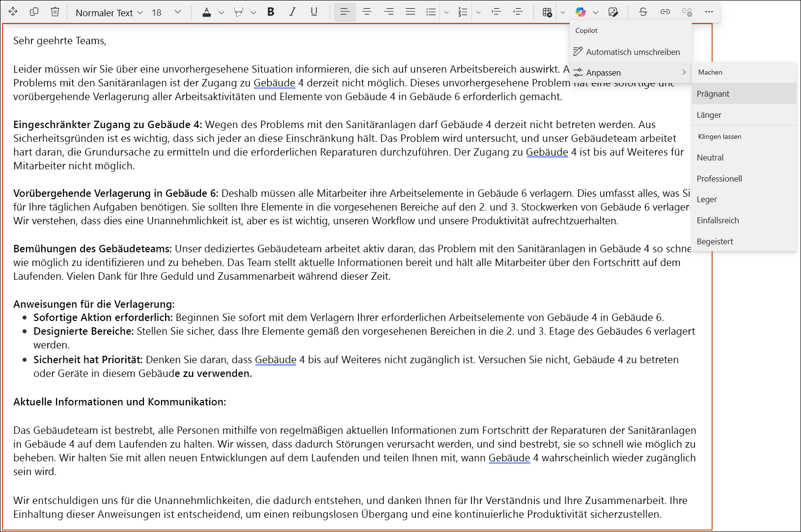
Task: Select Leger tone
Action: coord(744,199)
